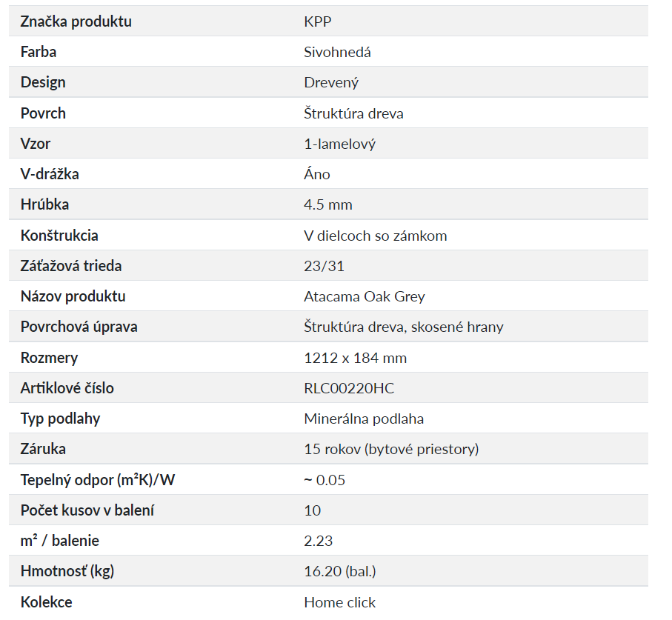
Task: Select the article number RLC00220HC
Action: [349, 388]
